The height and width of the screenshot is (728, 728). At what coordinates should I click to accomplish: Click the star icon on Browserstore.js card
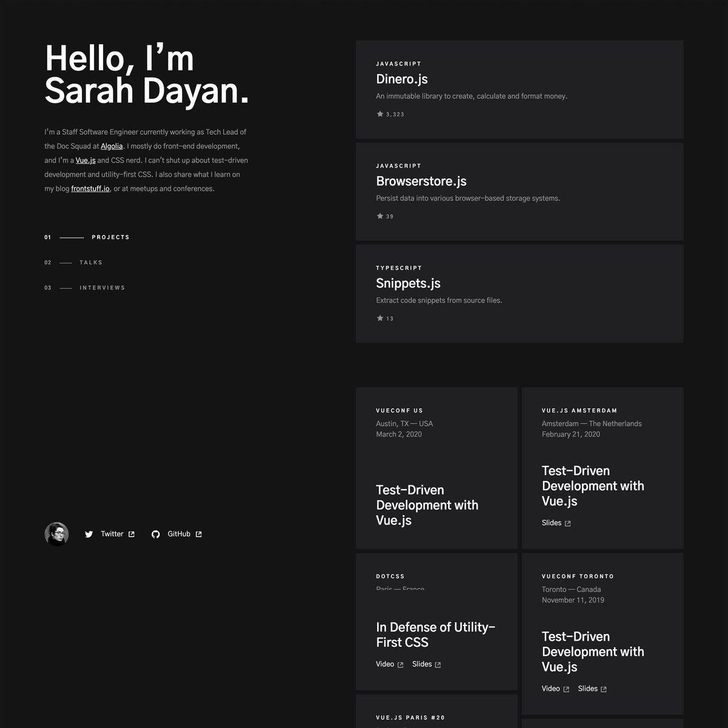[x=380, y=216]
